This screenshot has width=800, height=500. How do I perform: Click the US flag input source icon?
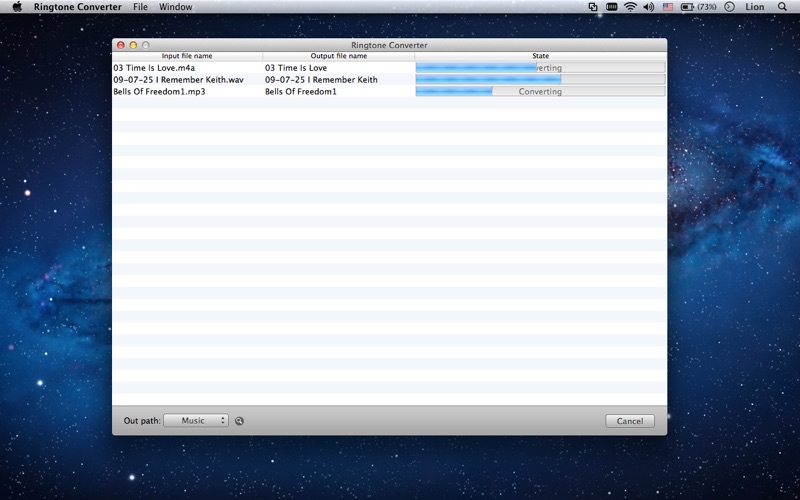pos(668,7)
